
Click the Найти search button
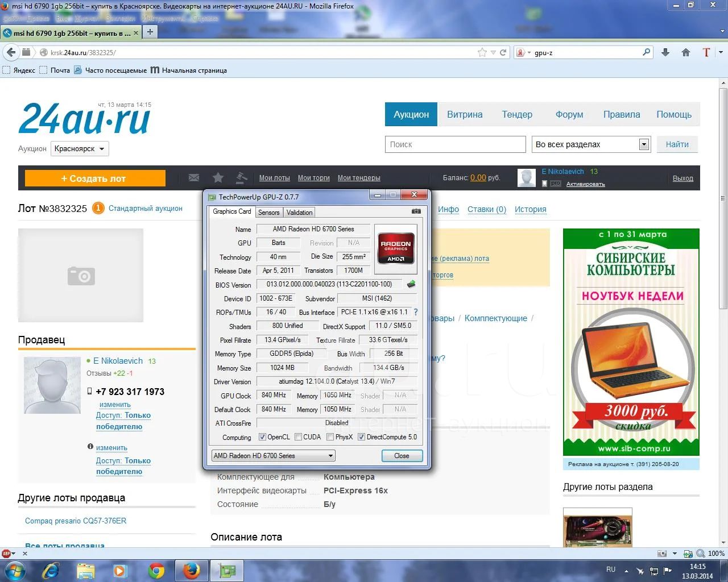tap(677, 144)
